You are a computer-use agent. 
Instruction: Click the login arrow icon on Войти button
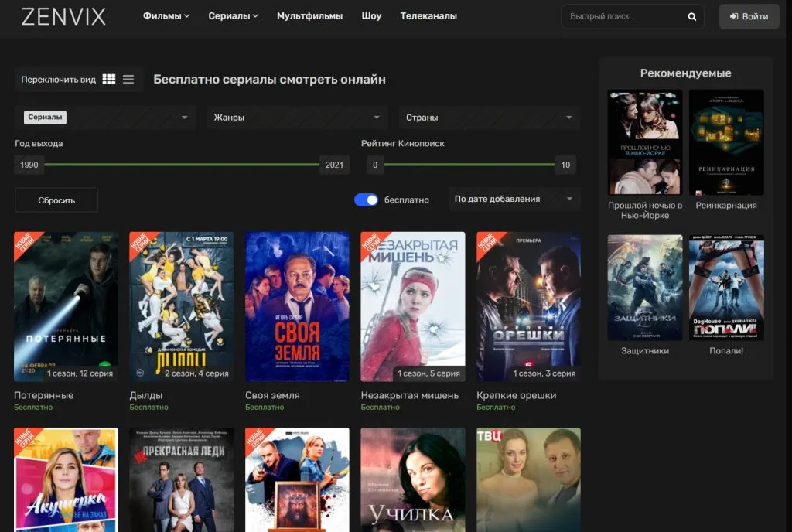pos(732,15)
